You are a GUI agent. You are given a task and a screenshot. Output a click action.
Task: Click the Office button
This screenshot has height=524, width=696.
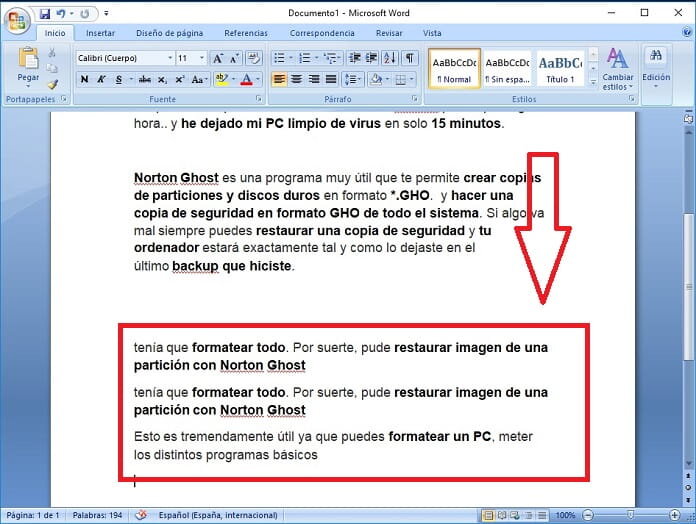pos(18,18)
